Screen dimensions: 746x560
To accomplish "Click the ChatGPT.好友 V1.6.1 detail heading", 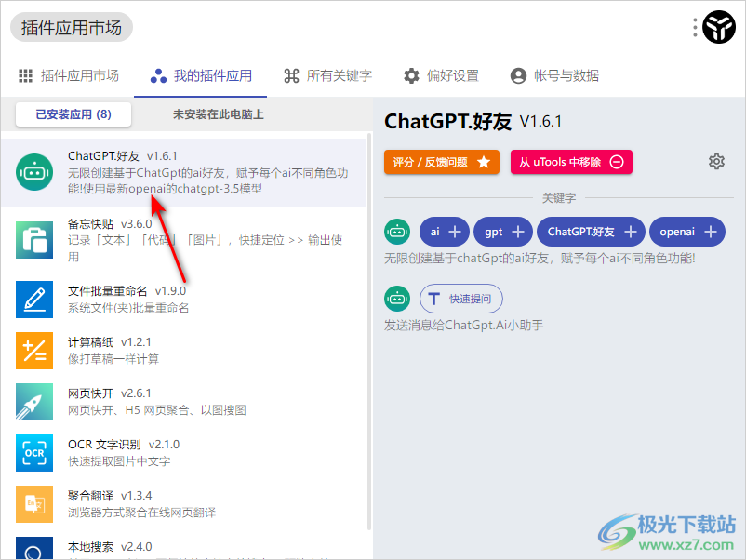I will click(x=473, y=121).
